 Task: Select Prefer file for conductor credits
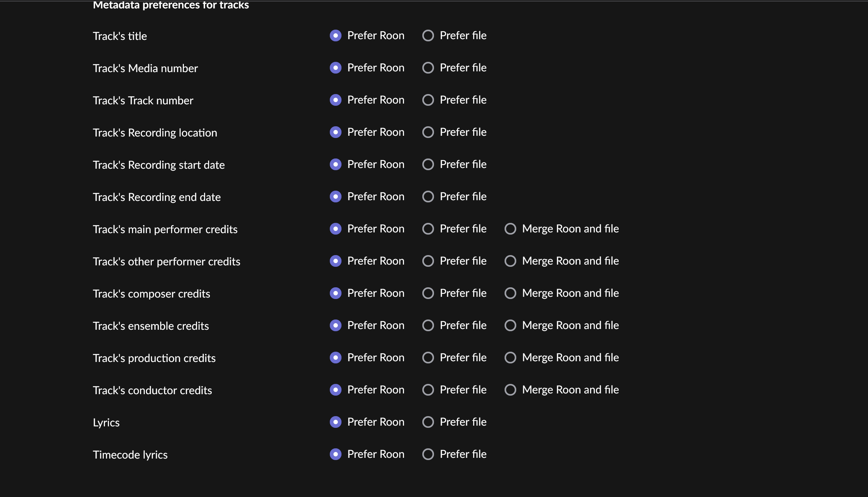pos(428,390)
